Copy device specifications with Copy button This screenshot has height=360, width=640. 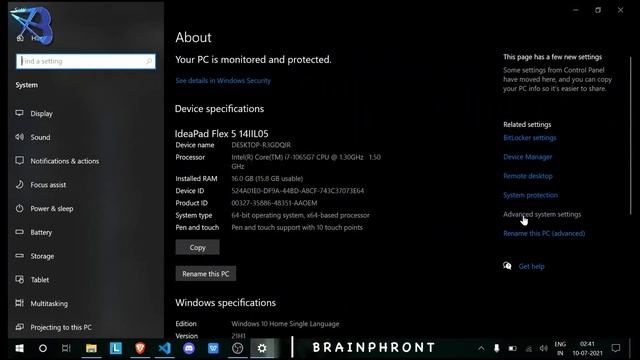(x=198, y=247)
